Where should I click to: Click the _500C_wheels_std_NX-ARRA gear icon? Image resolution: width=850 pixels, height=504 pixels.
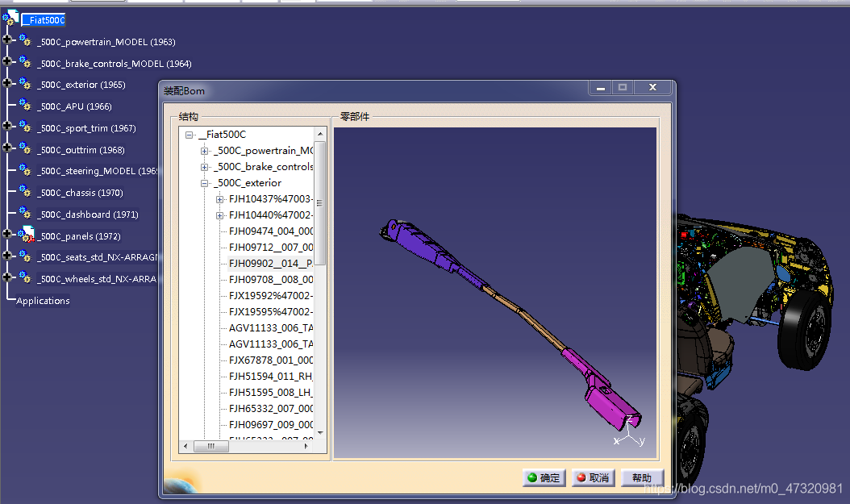pyautogui.click(x=25, y=278)
